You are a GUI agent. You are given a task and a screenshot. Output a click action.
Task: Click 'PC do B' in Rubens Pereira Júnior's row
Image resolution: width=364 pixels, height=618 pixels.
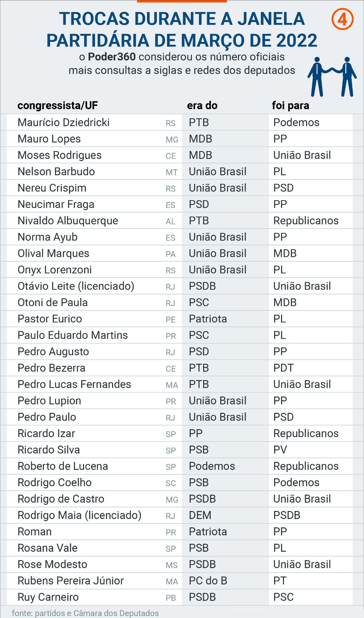[x=208, y=581]
